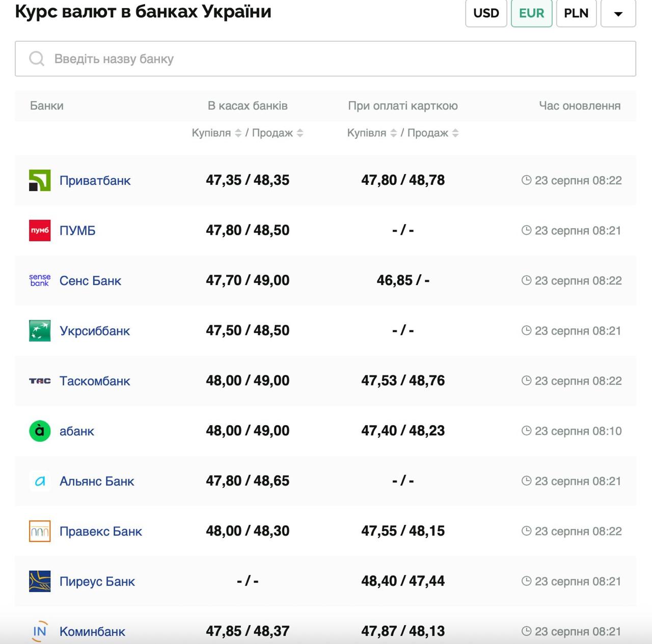Sort by cash desk Купівля rate
This screenshot has width=652, height=644.
coord(238,133)
